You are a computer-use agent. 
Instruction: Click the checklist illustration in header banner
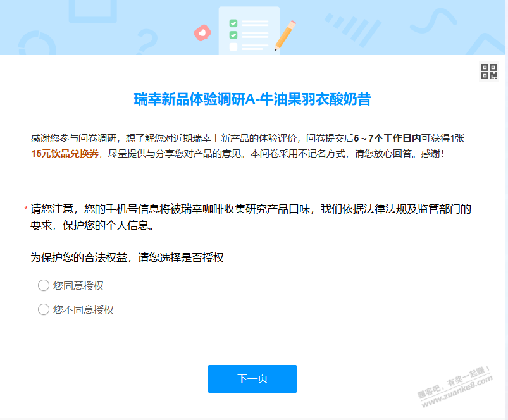pos(249,30)
